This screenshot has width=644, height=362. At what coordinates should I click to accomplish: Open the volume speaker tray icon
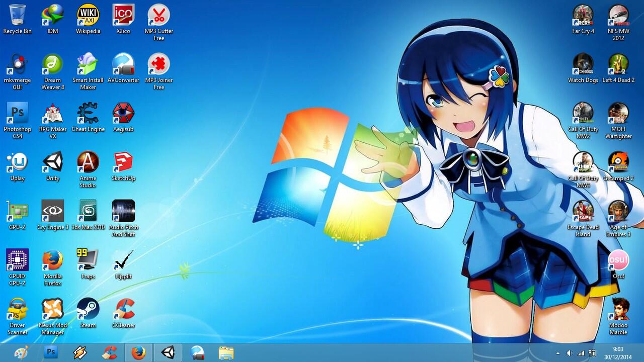click(x=570, y=353)
